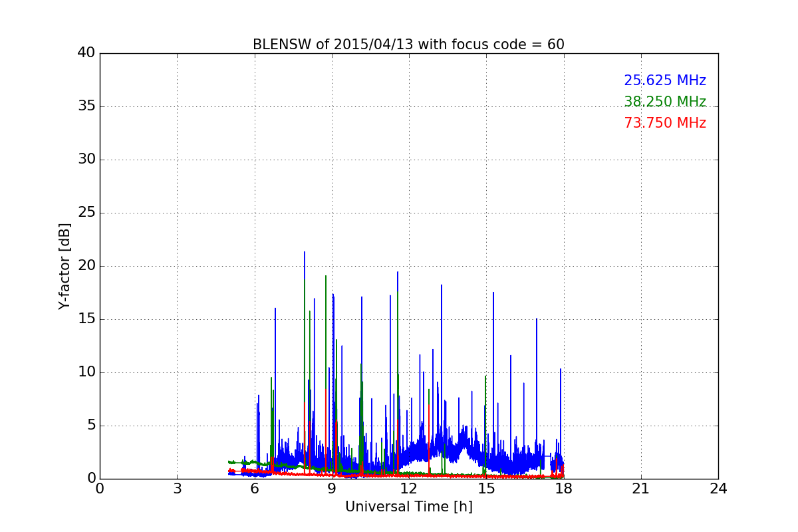
Task: Click x-axis tick label 18
Action: (563, 489)
